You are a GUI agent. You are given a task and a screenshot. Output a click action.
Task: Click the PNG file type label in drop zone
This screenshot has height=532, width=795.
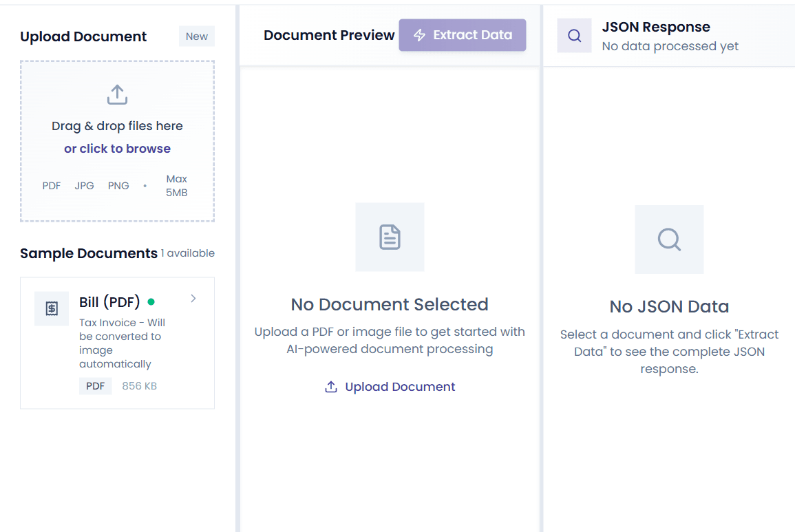pyautogui.click(x=118, y=185)
